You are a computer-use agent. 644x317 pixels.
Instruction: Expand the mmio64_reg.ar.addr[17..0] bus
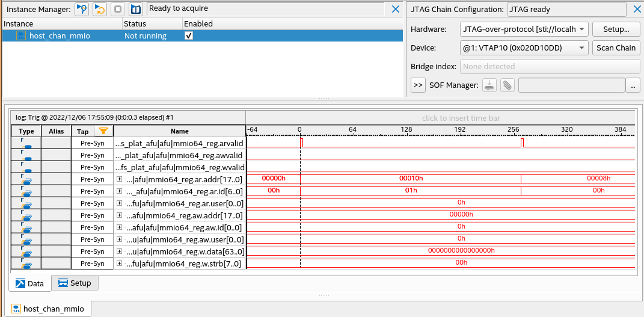click(x=119, y=179)
